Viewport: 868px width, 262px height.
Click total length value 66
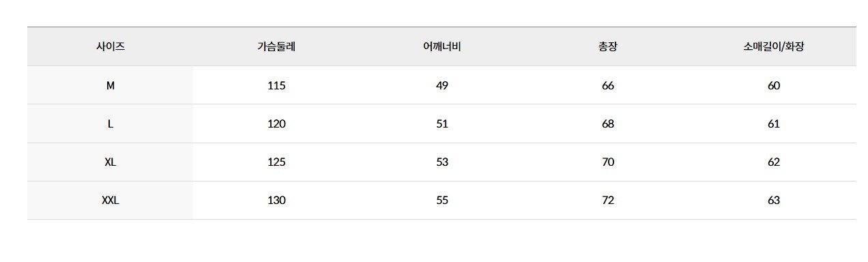(608, 85)
